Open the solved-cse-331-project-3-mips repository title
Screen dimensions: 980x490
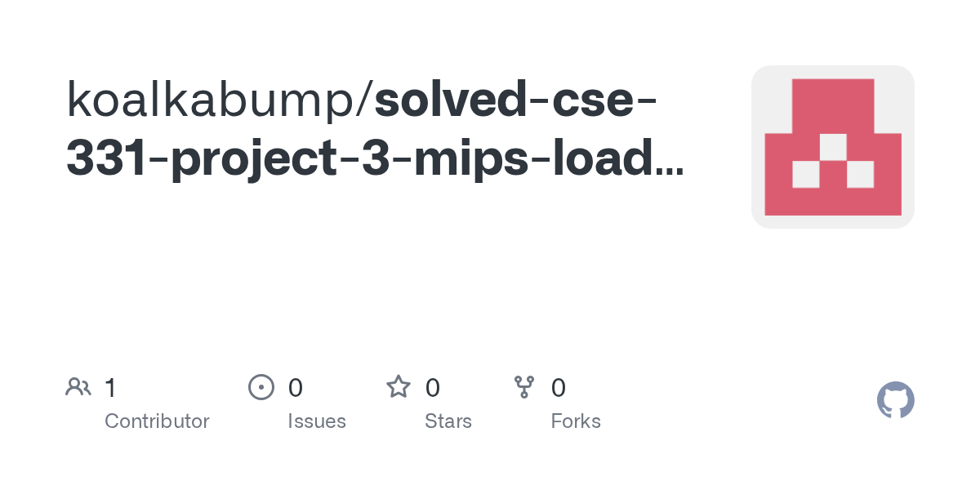pyautogui.click(x=374, y=128)
